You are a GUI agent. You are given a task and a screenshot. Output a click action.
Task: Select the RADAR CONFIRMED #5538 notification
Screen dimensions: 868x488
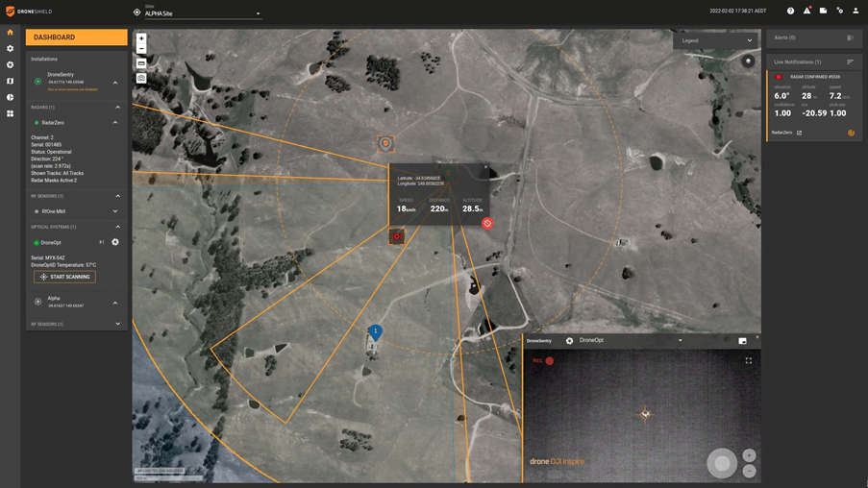(814, 105)
